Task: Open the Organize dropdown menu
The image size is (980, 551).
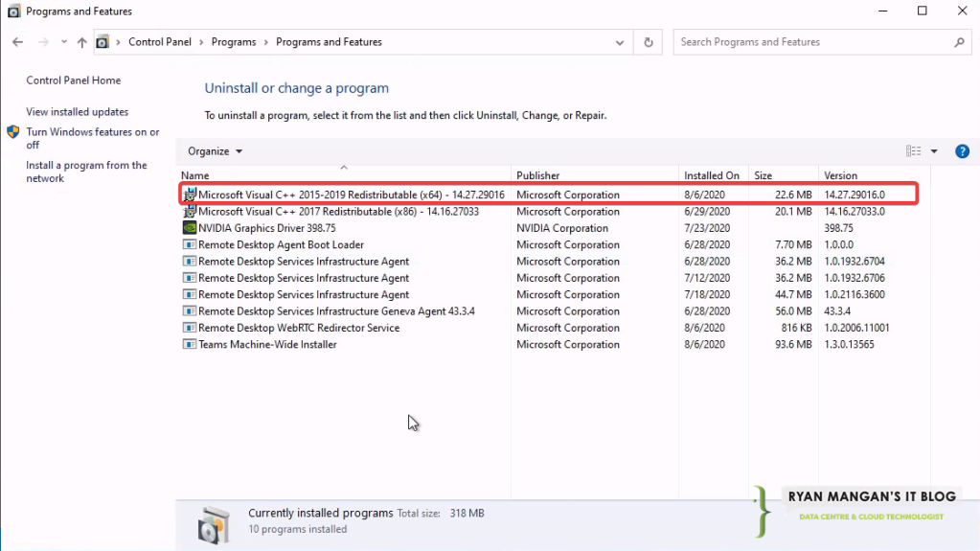Action: tap(215, 151)
